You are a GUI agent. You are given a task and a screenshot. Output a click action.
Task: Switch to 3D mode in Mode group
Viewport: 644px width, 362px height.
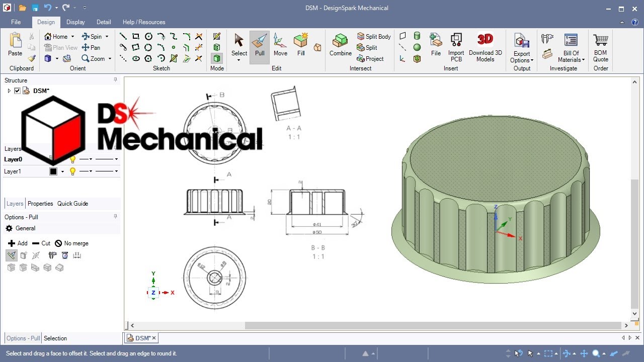coord(217,58)
